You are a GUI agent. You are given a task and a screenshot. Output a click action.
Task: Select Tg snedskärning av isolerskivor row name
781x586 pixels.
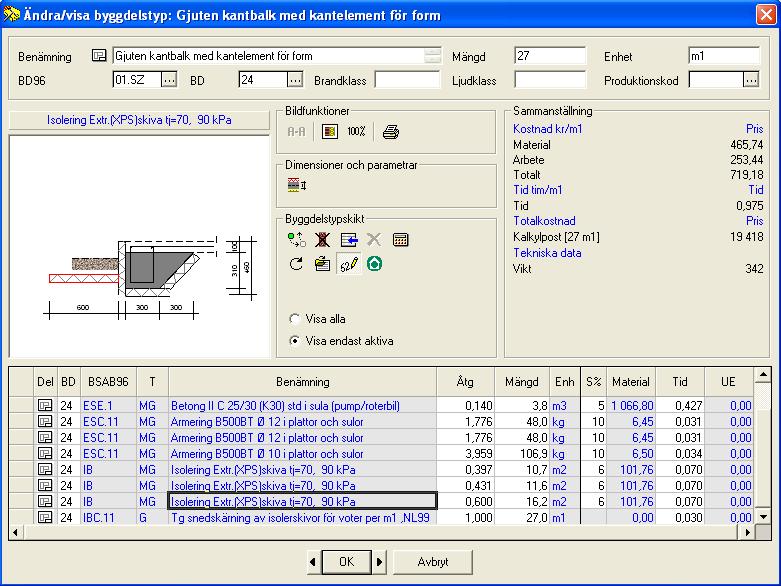click(300, 517)
